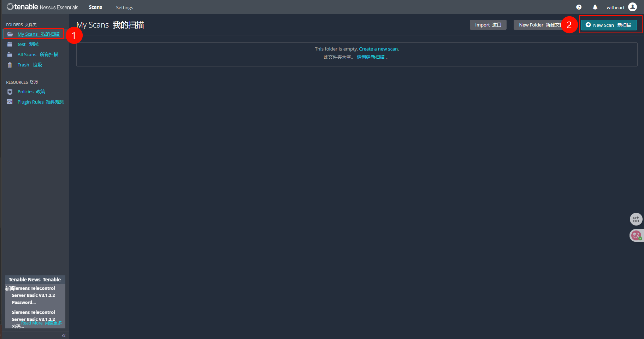Image resolution: width=644 pixels, height=339 pixels.
Task: Click the FOLDERS section heading
Action: [21, 25]
